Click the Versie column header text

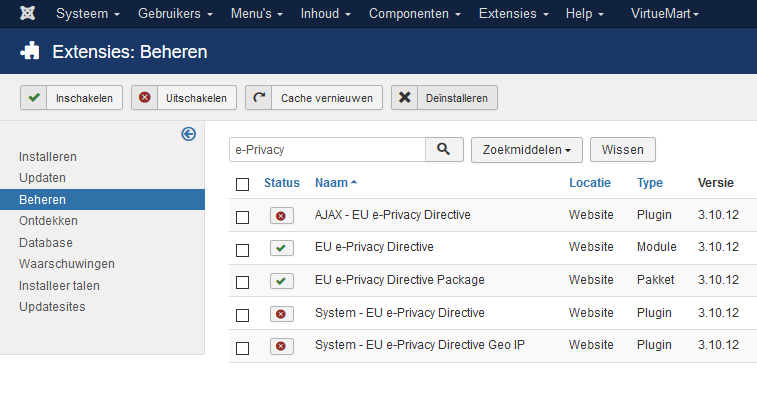pos(715,183)
